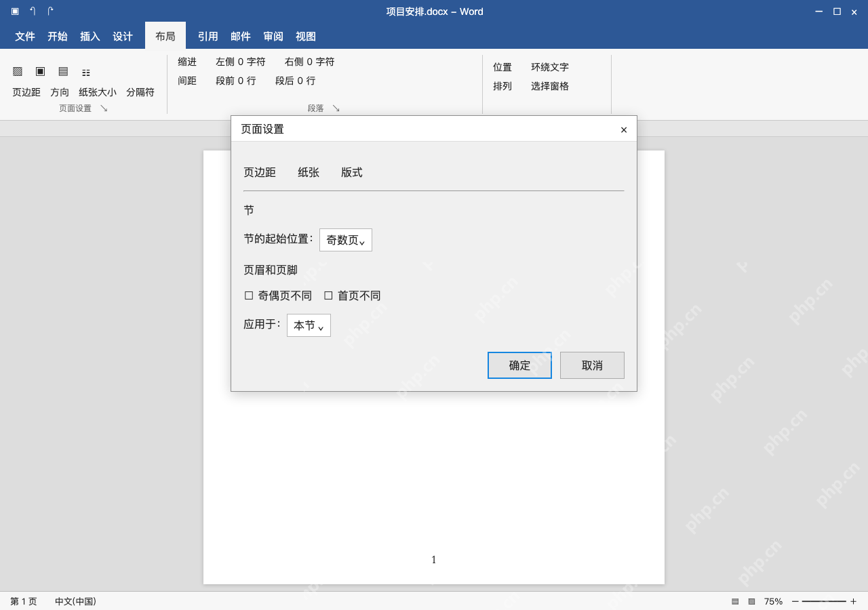Click the 右侧 0 字符 indent field

(310, 62)
